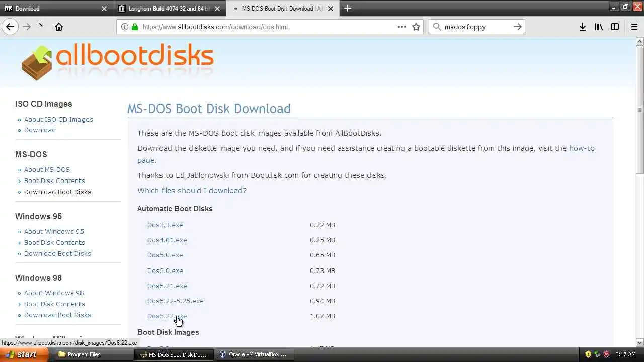This screenshot has height=362, width=644.
Task: Open the browser home page icon
Action: [x=59, y=27]
